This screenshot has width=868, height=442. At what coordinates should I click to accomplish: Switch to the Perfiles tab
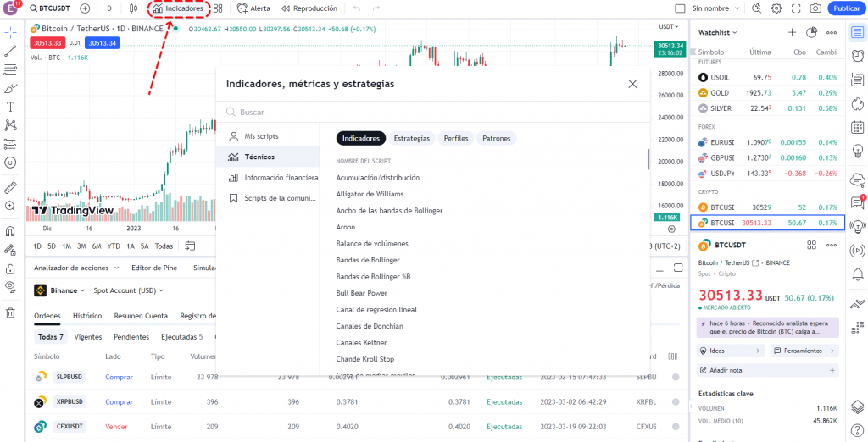456,139
